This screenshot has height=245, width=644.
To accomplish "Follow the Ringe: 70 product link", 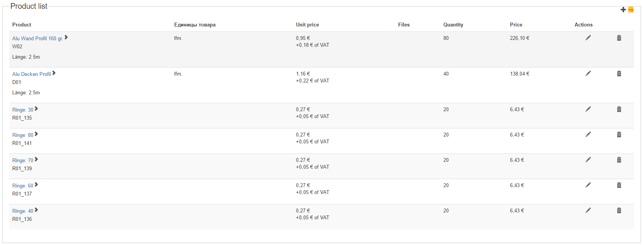I will tap(23, 160).
